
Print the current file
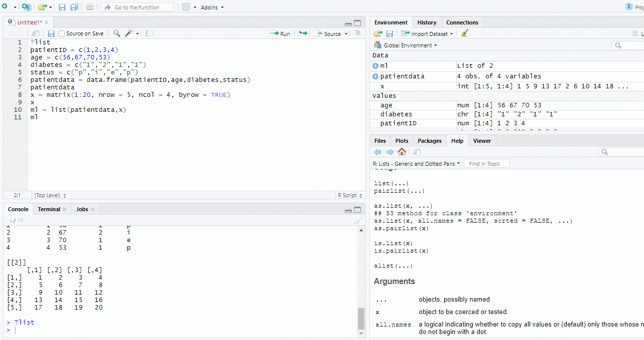pos(89,7)
